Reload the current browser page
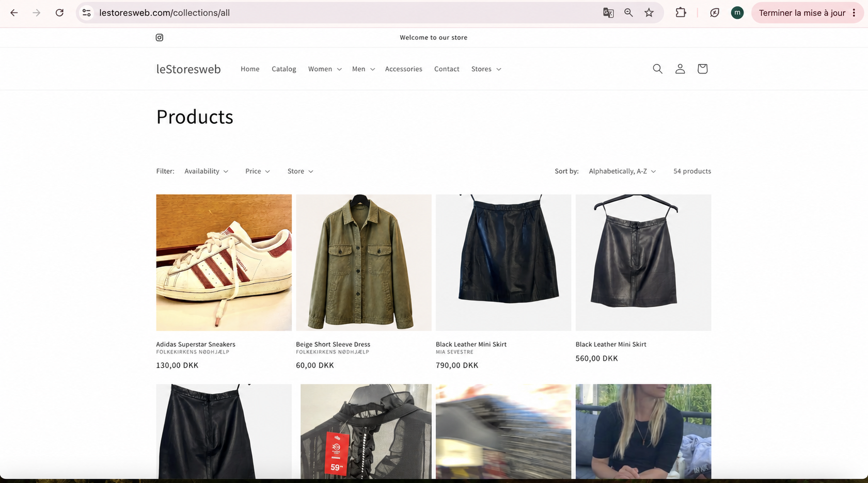The width and height of the screenshot is (868, 483). (59, 13)
